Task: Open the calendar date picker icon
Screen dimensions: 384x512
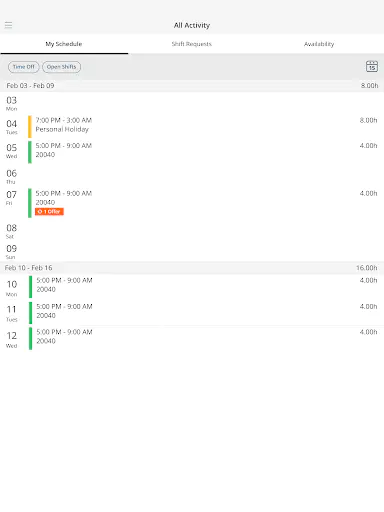Action: [x=372, y=66]
